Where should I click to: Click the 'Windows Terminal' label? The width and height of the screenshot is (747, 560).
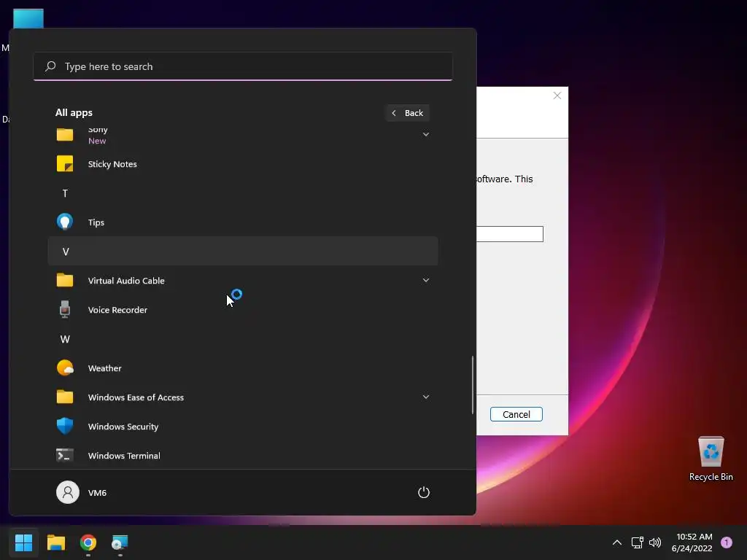(124, 455)
